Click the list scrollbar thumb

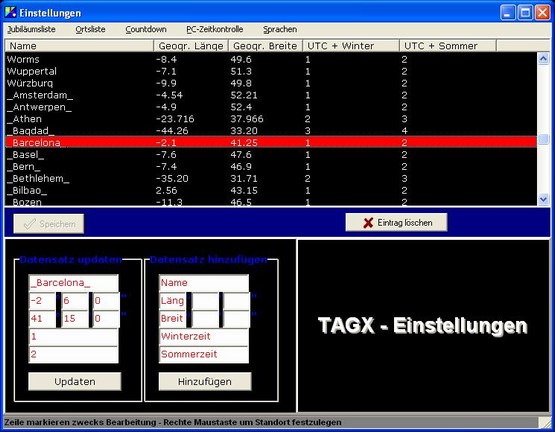[543, 139]
